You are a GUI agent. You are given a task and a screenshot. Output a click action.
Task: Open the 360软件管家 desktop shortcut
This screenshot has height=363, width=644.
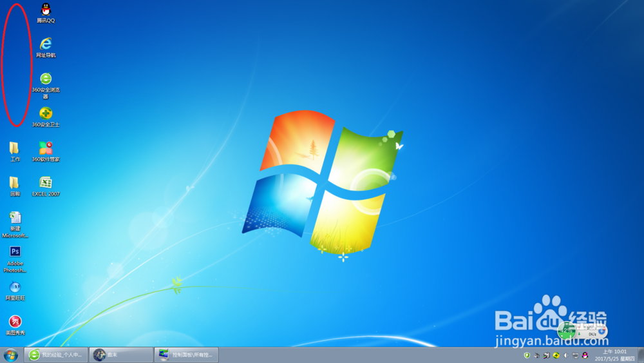46,152
